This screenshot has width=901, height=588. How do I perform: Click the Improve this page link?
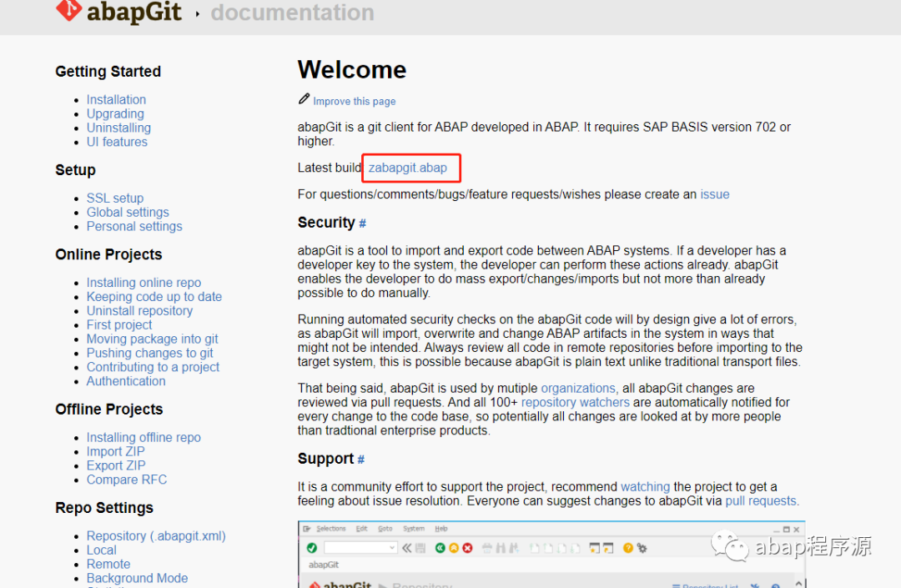tap(354, 101)
